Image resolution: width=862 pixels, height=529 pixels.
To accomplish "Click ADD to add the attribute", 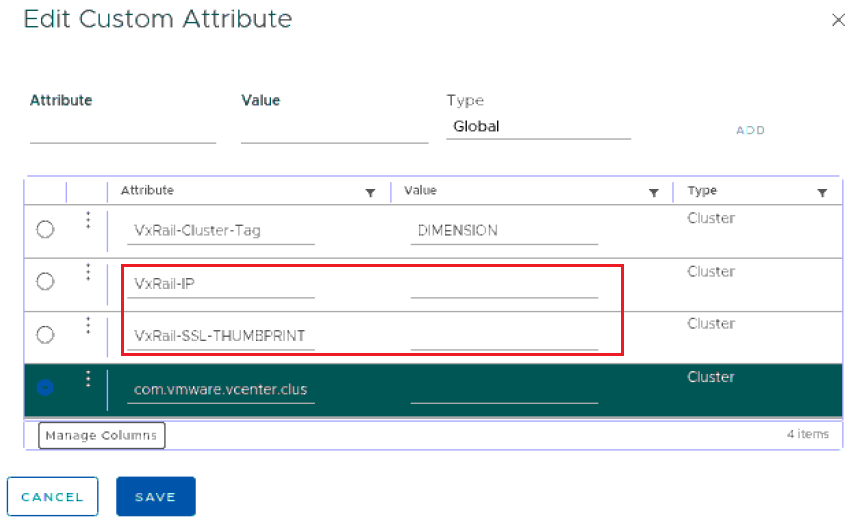I will click(750, 131).
